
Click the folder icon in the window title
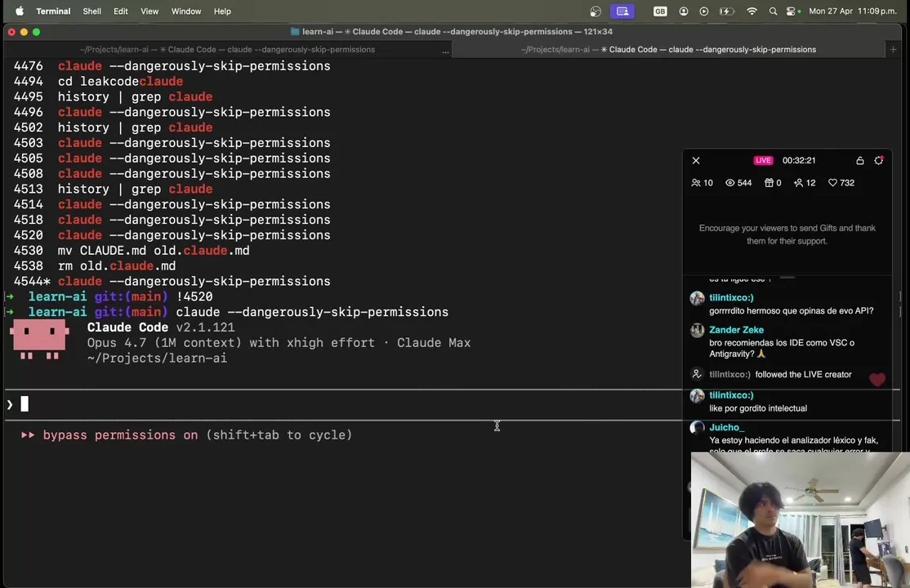pyautogui.click(x=295, y=31)
